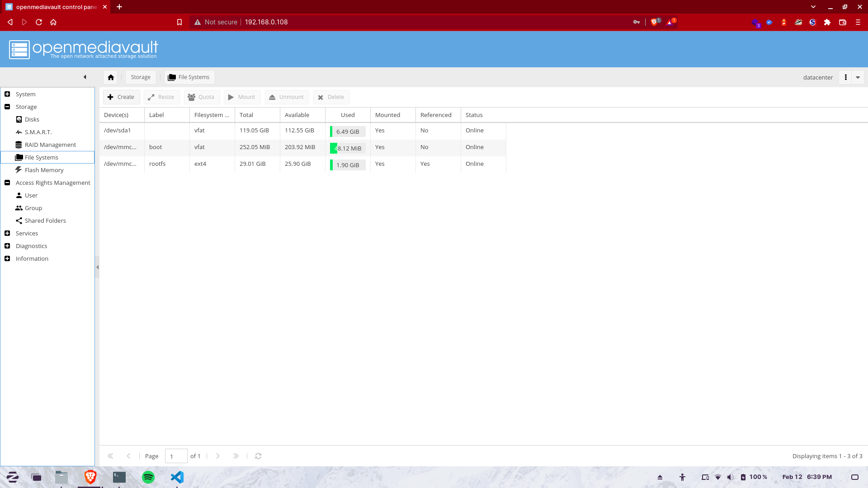This screenshot has height=488, width=868.
Task: Launch Visual Studio Code from taskbar
Action: coord(177,477)
